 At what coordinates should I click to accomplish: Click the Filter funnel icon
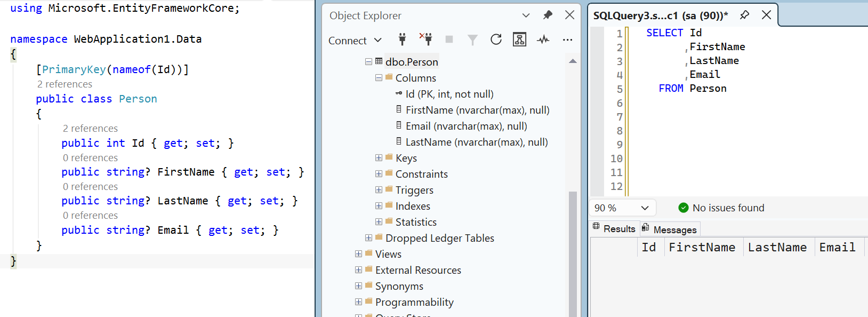click(472, 39)
